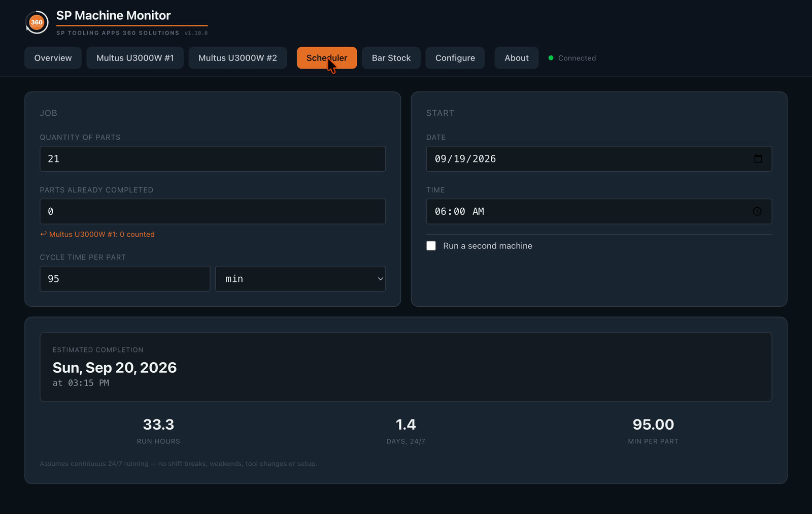Open the Multus U3000W #1 tab
The image size is (812, 514).
(135, 58)
